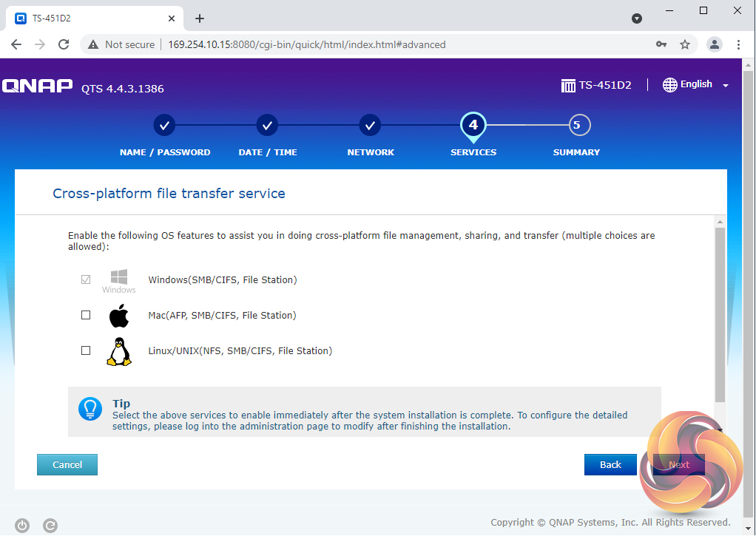The width and height of the screenshot is (756, 536).
Task: Select step 5 Summary circle
Action: pos(579,126)
